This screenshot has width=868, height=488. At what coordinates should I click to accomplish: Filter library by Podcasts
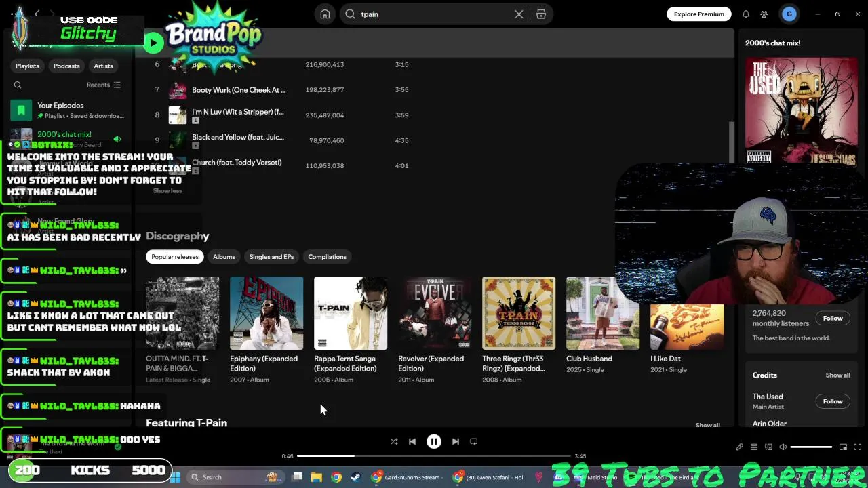66,66
